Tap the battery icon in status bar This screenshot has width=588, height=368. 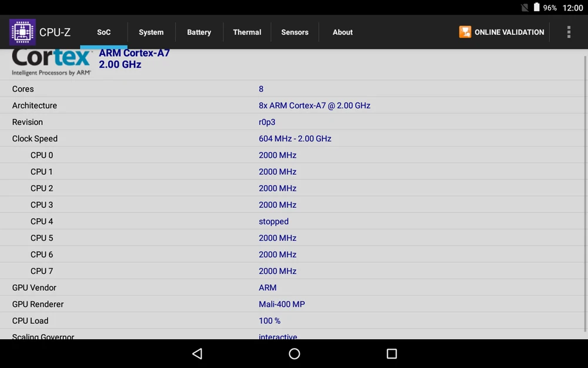pos(536,7)
